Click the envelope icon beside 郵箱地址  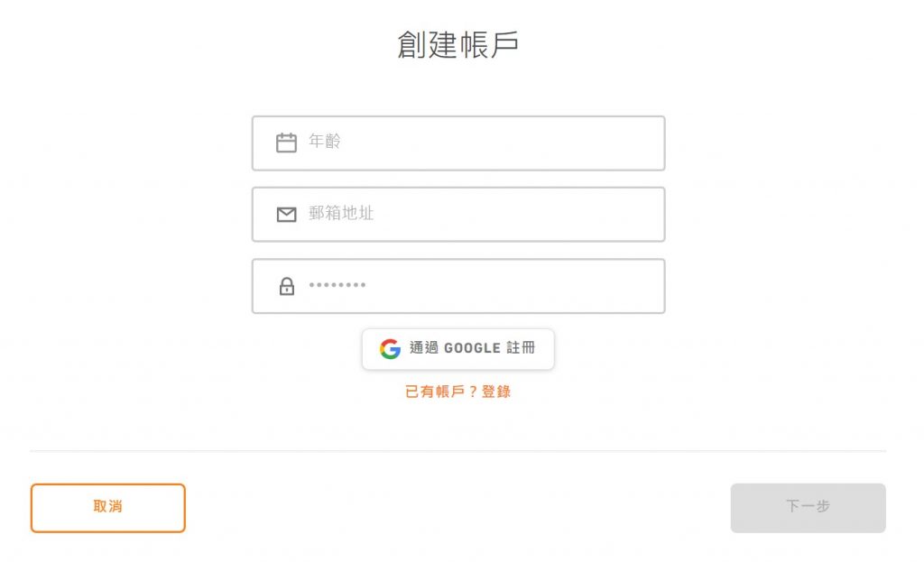coord(286,215)
